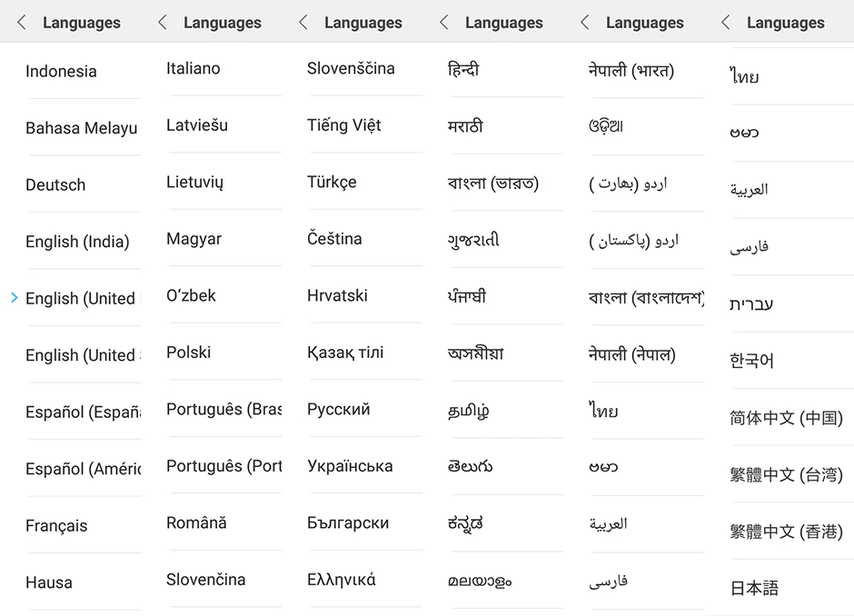Tap back chevron above the Italiano list
This screenshot has width=854, height=616.
point(163,23)
